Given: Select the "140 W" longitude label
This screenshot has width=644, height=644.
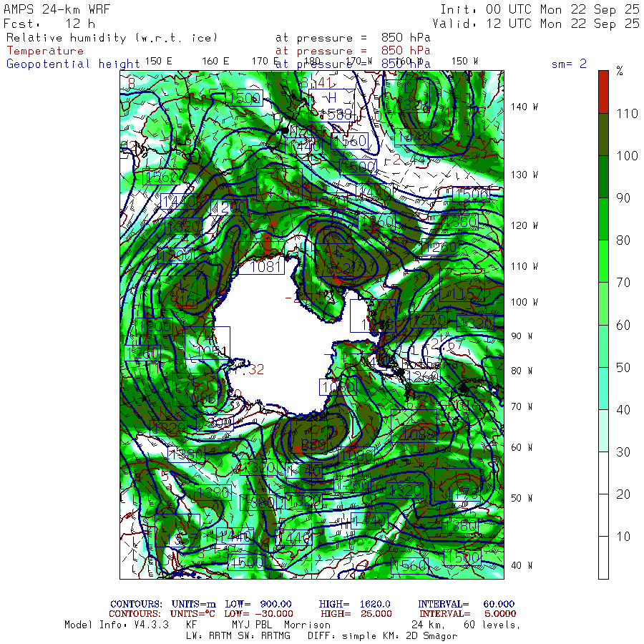Looking at the screenshot, I should 525,107.
